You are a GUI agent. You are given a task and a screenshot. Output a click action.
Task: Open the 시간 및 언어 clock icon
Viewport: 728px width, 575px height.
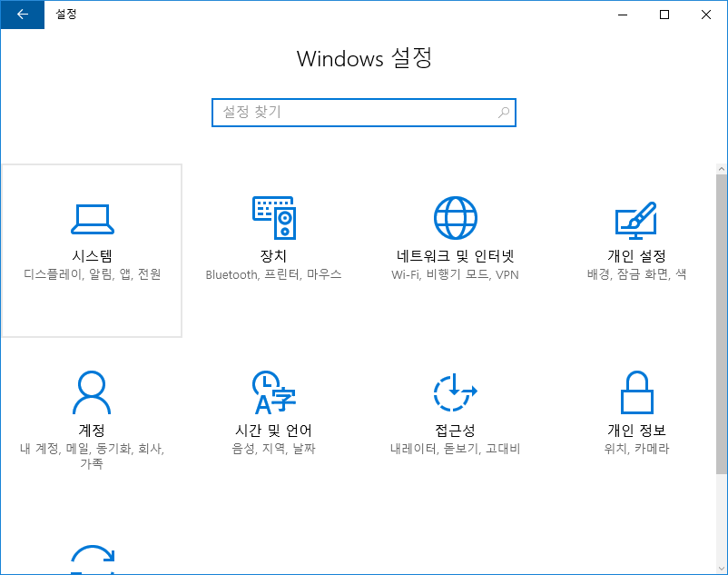(x=274, y=392)
